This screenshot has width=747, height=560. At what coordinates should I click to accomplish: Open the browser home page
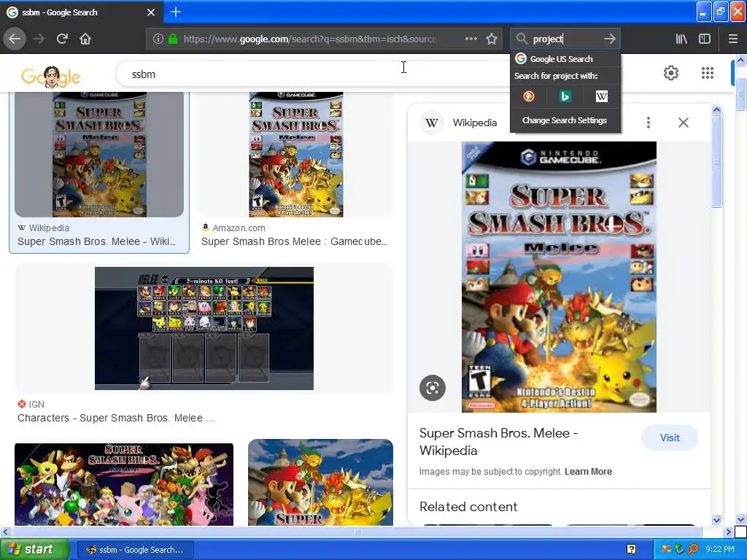85,39
